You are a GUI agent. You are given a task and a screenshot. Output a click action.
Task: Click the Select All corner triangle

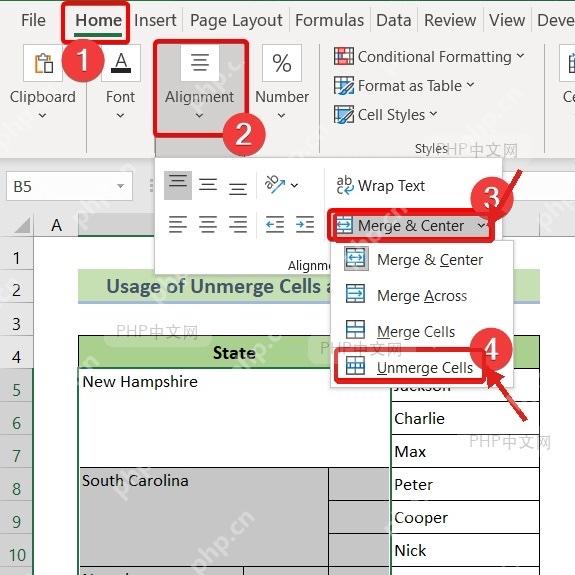pos(23,225)
